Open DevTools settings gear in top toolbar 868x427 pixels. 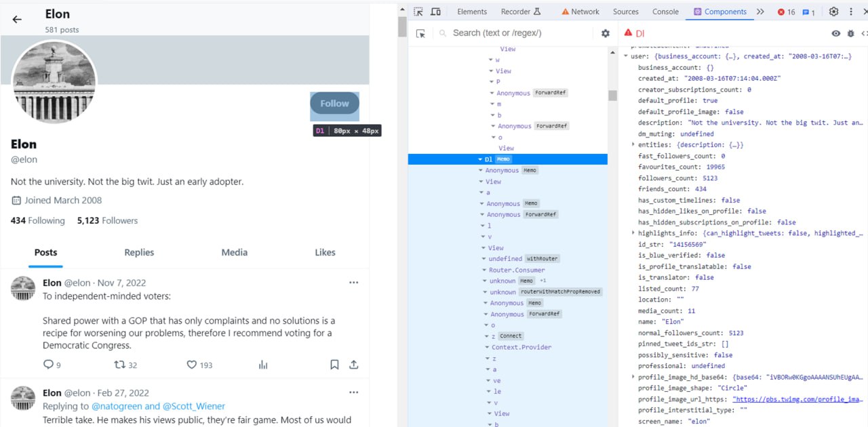tap(833, 12)
